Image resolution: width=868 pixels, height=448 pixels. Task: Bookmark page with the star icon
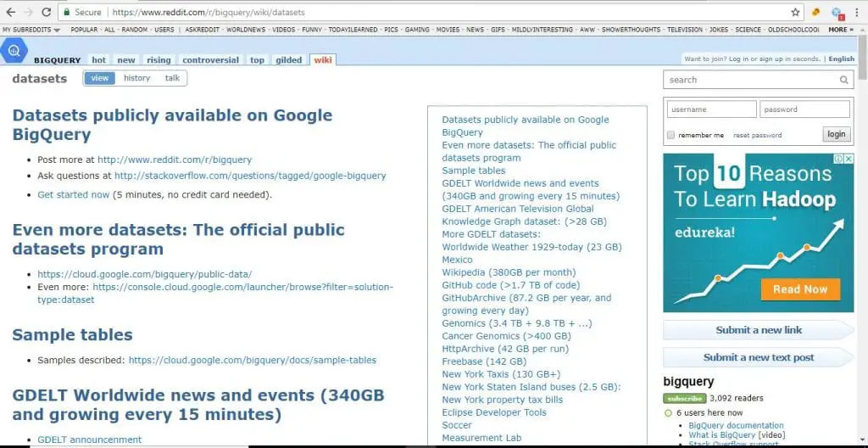click(795, 12)
